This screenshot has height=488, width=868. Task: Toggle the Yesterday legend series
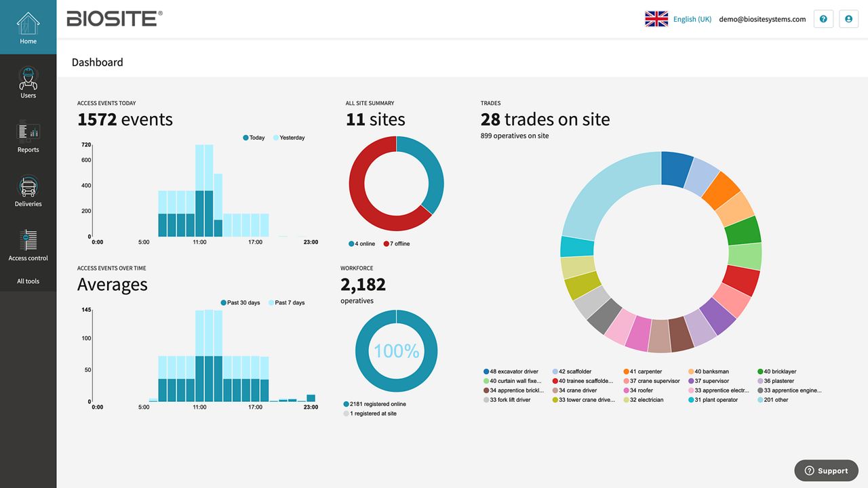coord(289,138)
